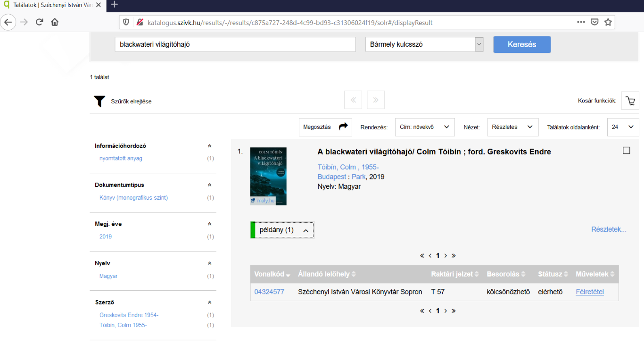
Task: Open the shopping cart functions icon
Action: (630, 101)
